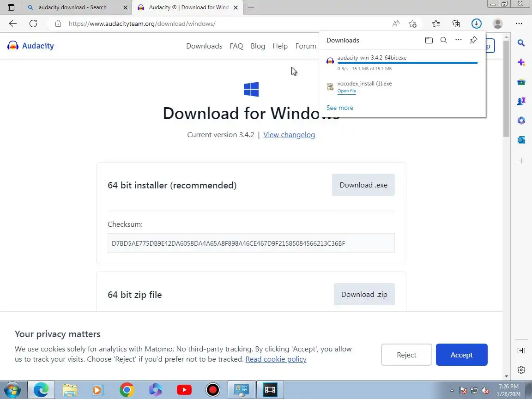Click the Read aloud icon
532x399 pixels.
(396, 24)
